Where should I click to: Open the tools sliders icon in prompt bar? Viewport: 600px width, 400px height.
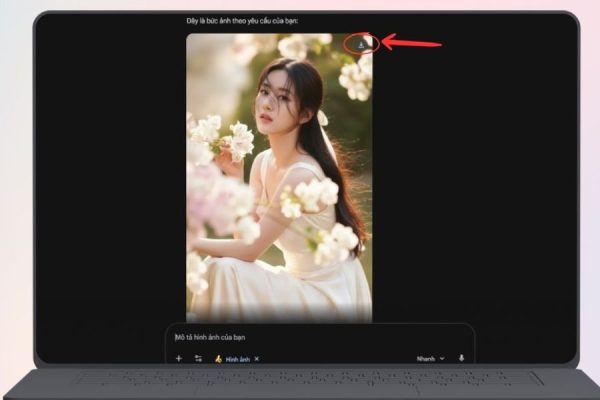[x=198, y=358]
